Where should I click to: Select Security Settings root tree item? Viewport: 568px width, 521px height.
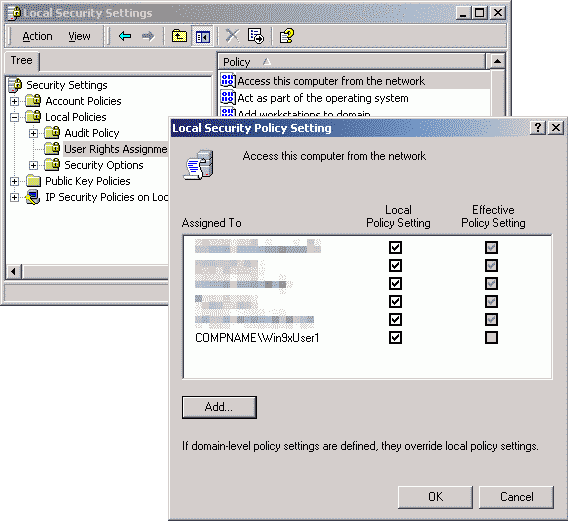point(67,85)
